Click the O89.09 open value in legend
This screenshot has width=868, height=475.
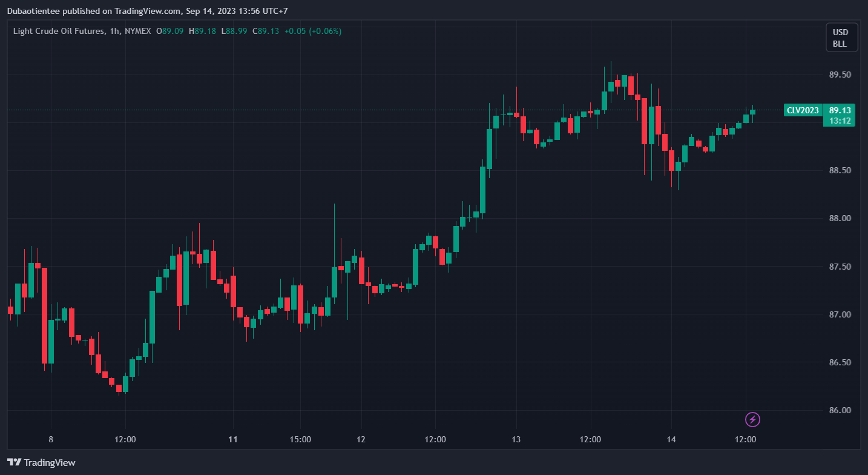tap(169, 31)
